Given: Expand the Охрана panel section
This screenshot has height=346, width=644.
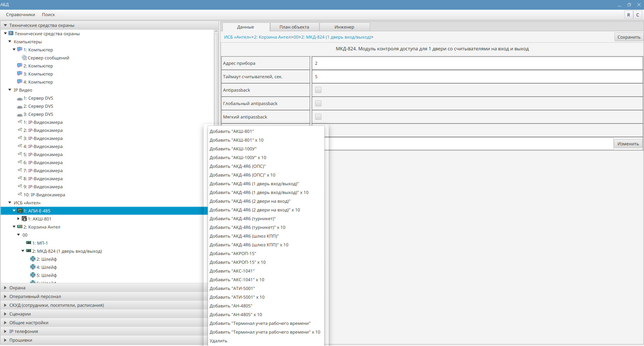Looking at the screenshot, I should [x=5, y=288].
